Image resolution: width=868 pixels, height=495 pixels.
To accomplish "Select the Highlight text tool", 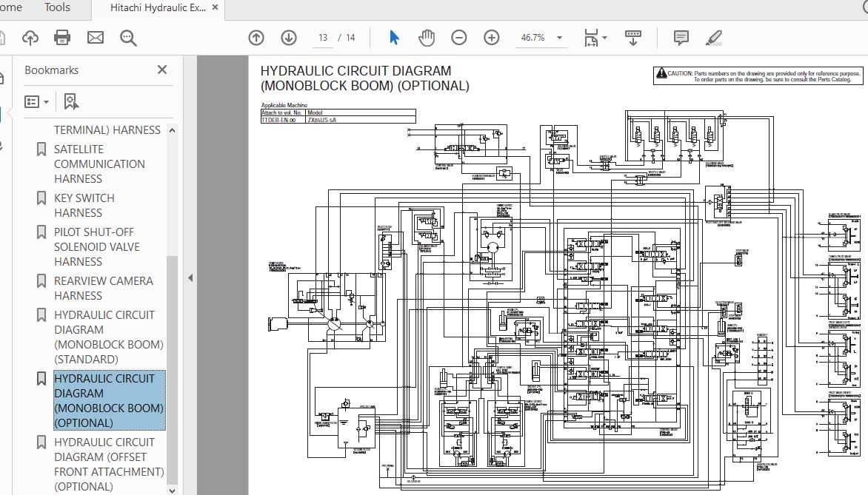I will [x=714, y=37].
